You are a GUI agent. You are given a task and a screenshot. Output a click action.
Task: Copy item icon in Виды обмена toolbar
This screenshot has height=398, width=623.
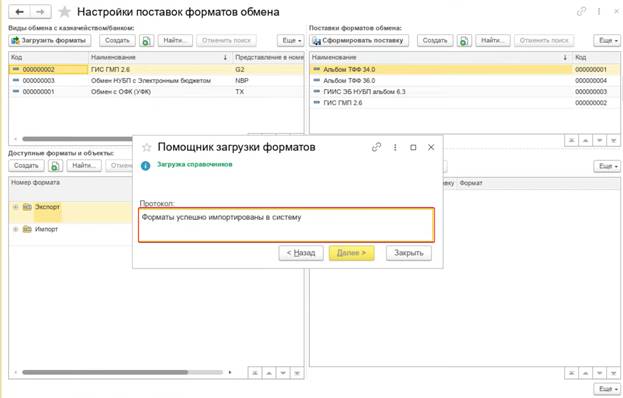pos(146,41)
